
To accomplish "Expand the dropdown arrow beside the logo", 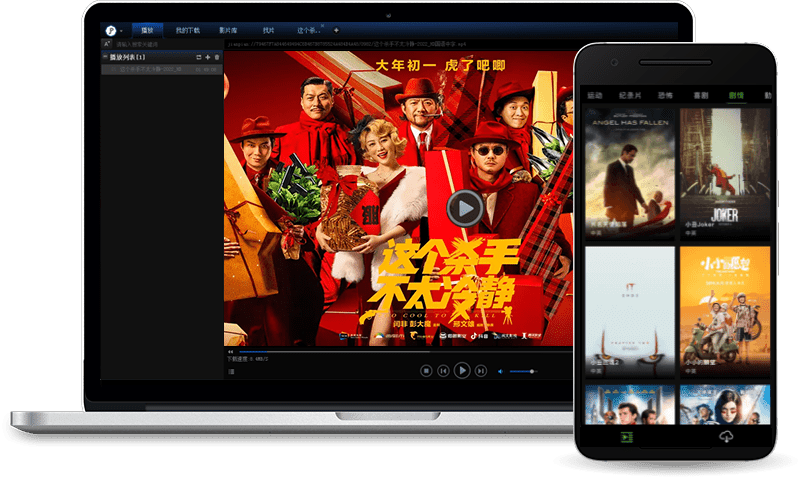I will point(121,32).
